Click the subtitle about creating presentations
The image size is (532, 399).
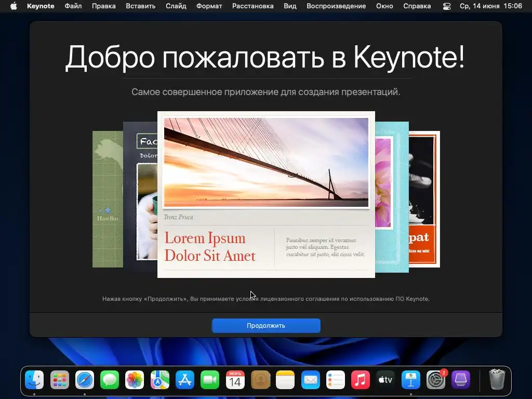(266, 92)
